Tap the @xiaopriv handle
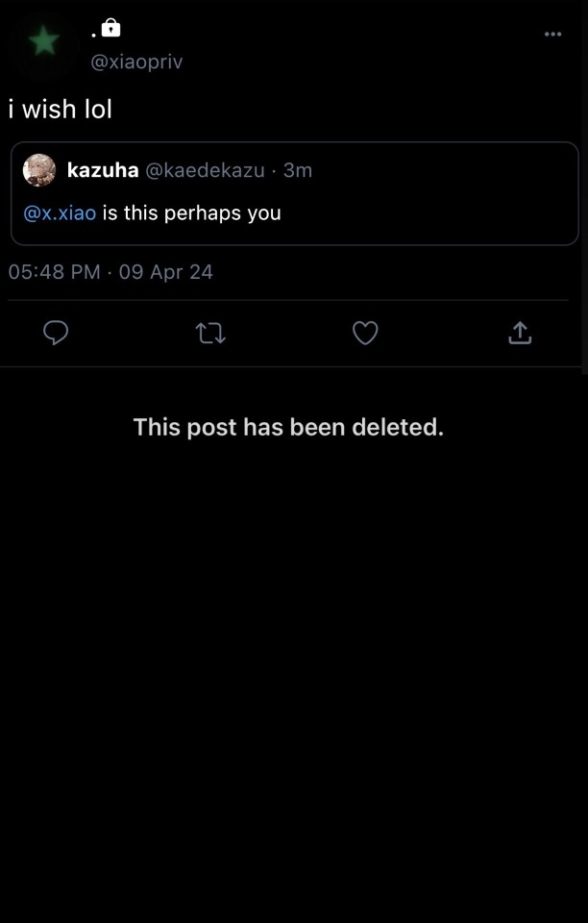 tap(135, 62)
